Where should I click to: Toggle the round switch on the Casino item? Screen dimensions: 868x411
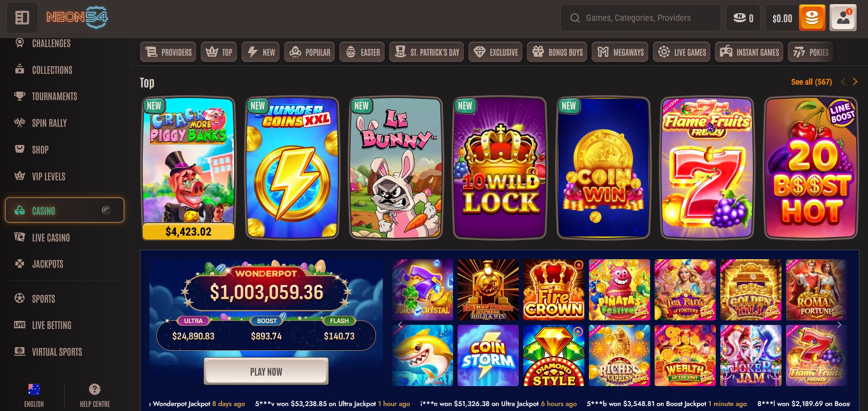(x=106, y=210)
